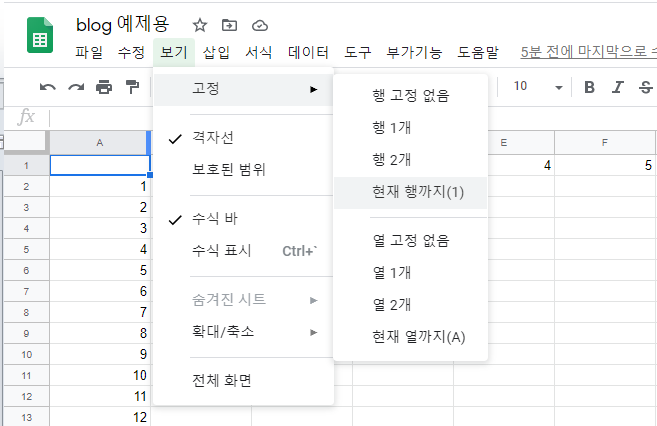This screenshot has width=657, height=426.
Task: Select cell A1
Action: click(x=100, y=165)
